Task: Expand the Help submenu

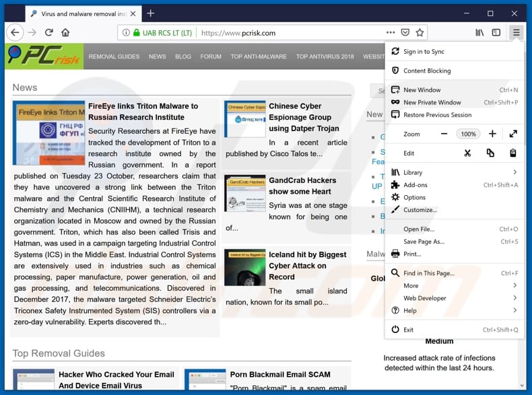Action: tap(454, 311)
